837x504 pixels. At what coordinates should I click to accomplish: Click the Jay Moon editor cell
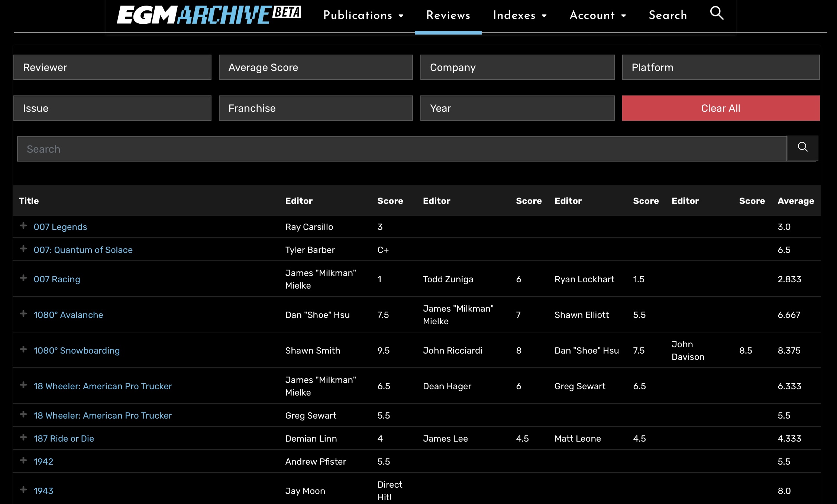point(305,491)
